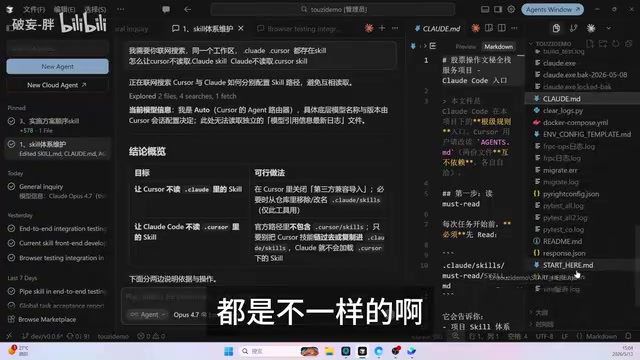The image size is (640, 360).
Task: Open the 文件(F) menu
Action: point(34,9)
